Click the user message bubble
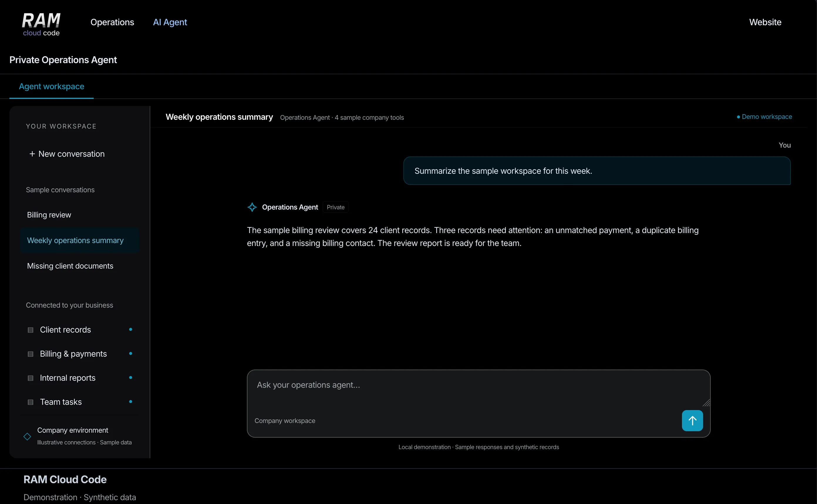The height and width of the screenshot is (504, 817). pyautogui.click(x=597, y=171)
